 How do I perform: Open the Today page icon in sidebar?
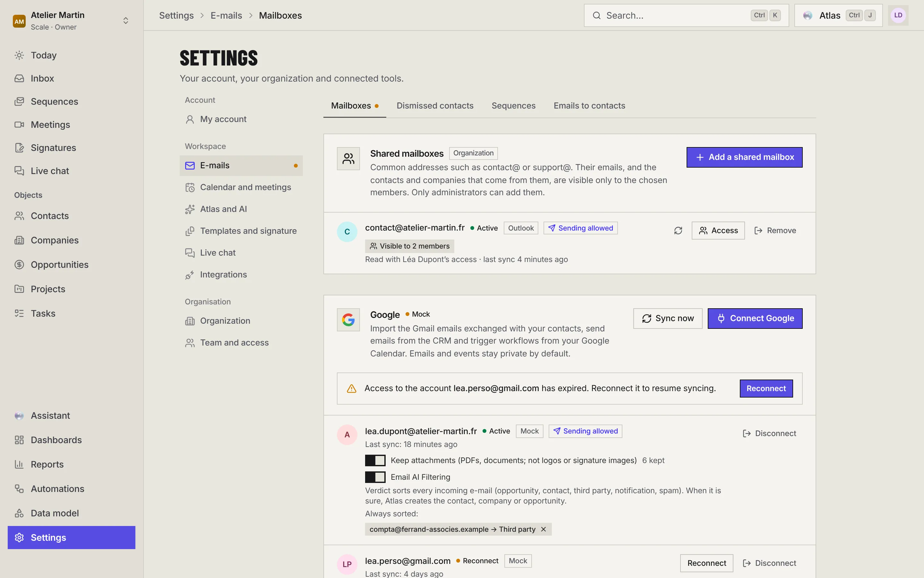pyautogui.click(x=19, y=56)
